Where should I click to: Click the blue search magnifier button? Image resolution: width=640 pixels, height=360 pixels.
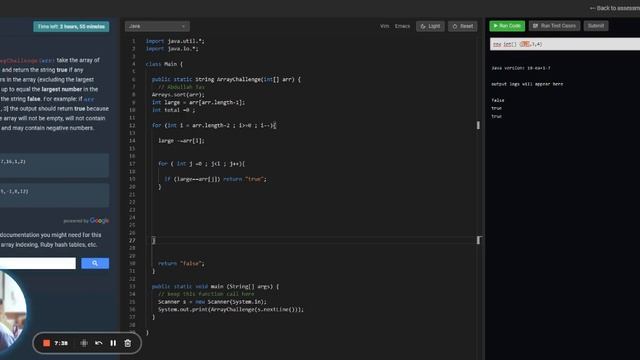(x=95, y=263)
